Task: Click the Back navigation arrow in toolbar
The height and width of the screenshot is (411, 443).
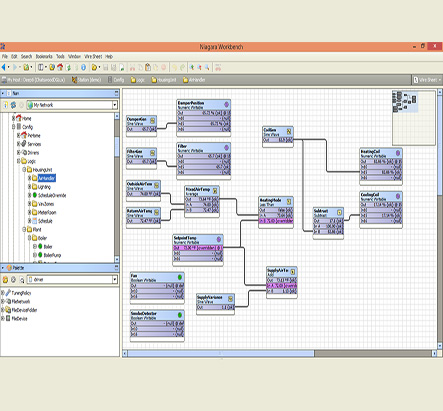Action: coord(4,68)
